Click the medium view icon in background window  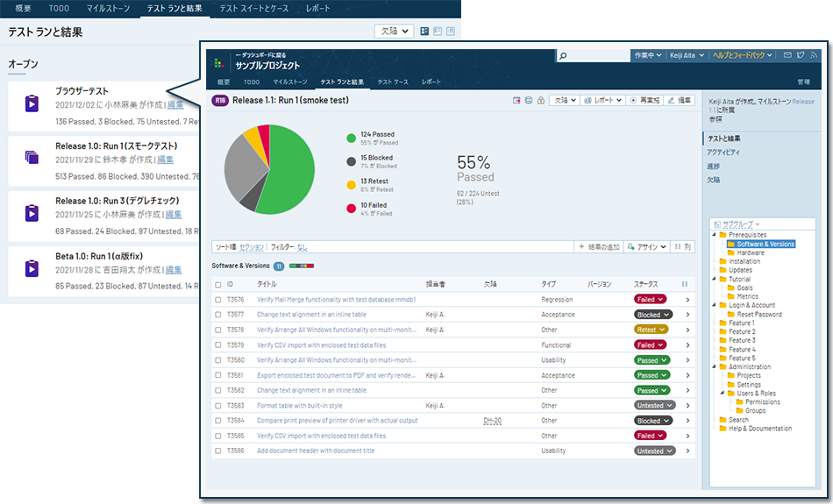point(438,32)
